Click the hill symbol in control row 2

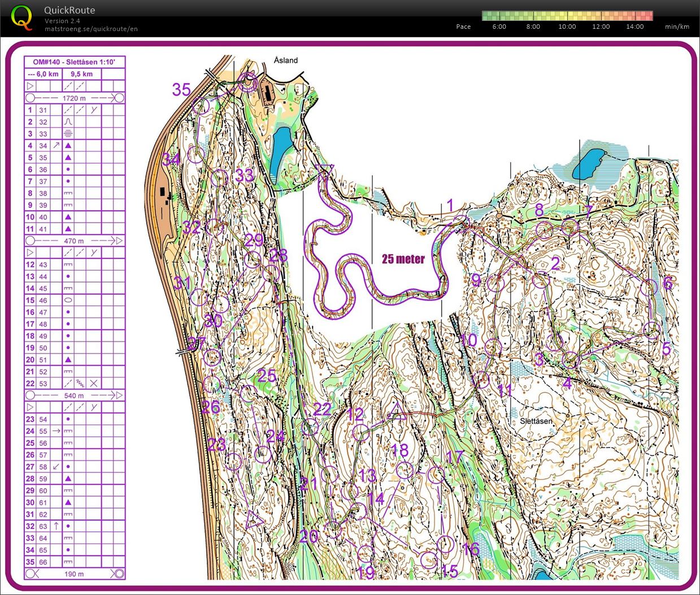pyautogui.click(x=68, y=122)
